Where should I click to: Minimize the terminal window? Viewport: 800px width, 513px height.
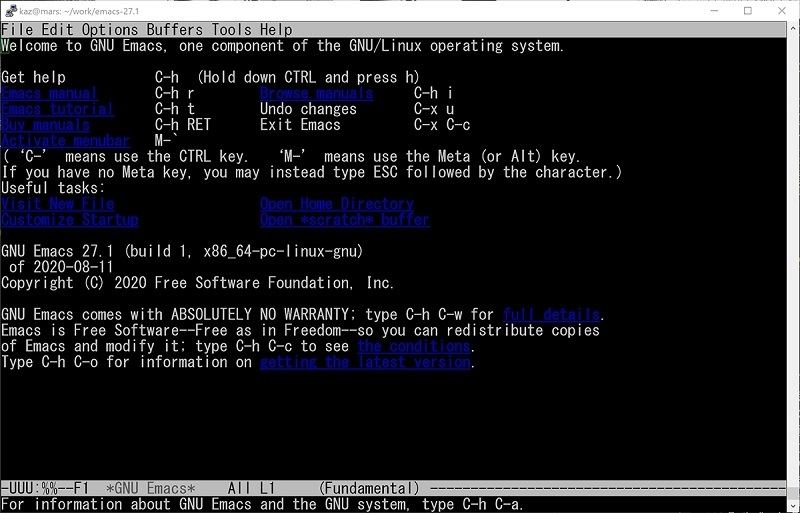[714, 11]
